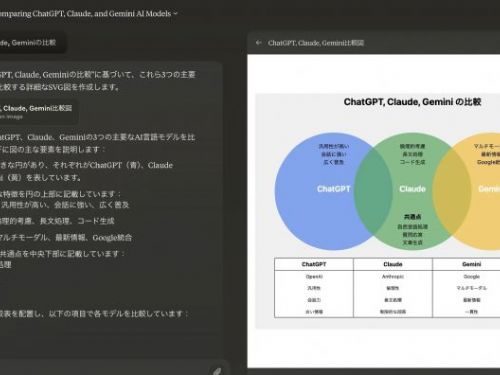Open the conversation title dropdown chevron
The width and height of the screenshot is (500, 375).
click(x=176, y=14)
